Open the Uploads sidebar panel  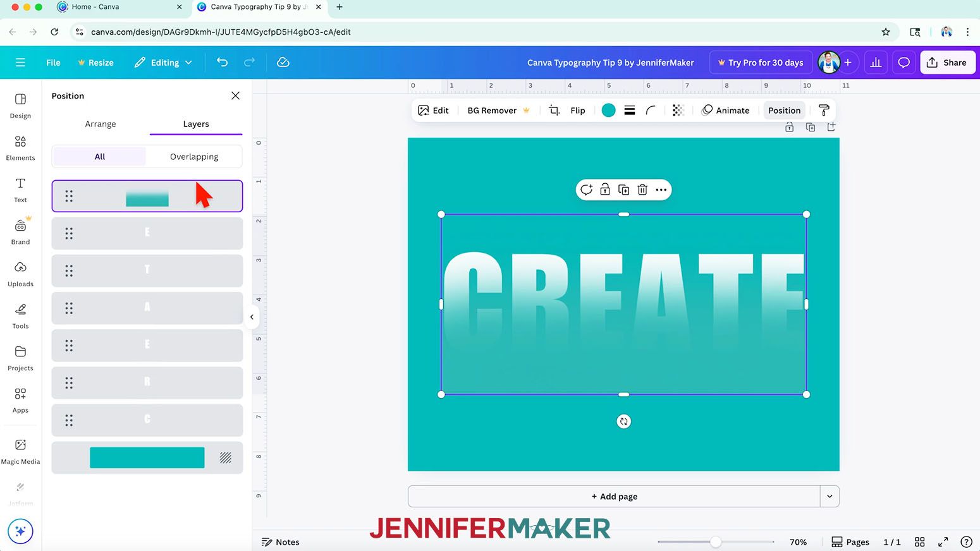20,274
